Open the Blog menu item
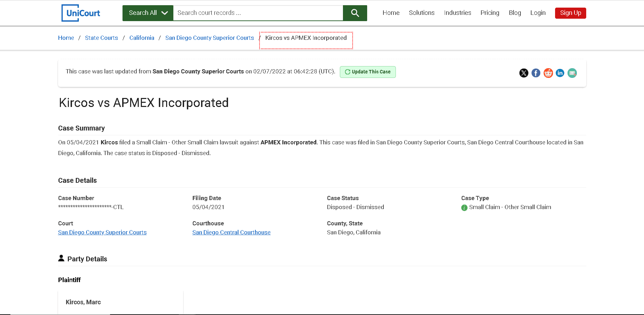The height and width of the screenshot is (315, 644). 515,13
